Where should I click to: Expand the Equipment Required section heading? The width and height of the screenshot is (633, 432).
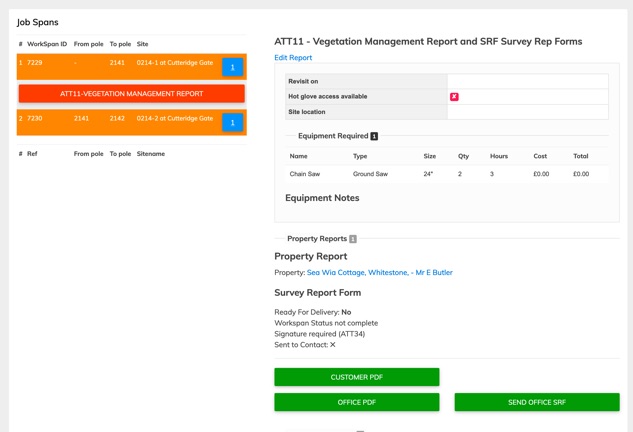[x=333, y=136]
